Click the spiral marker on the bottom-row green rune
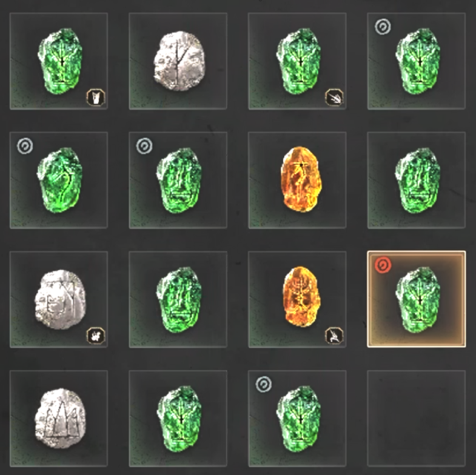 point(264,385)
